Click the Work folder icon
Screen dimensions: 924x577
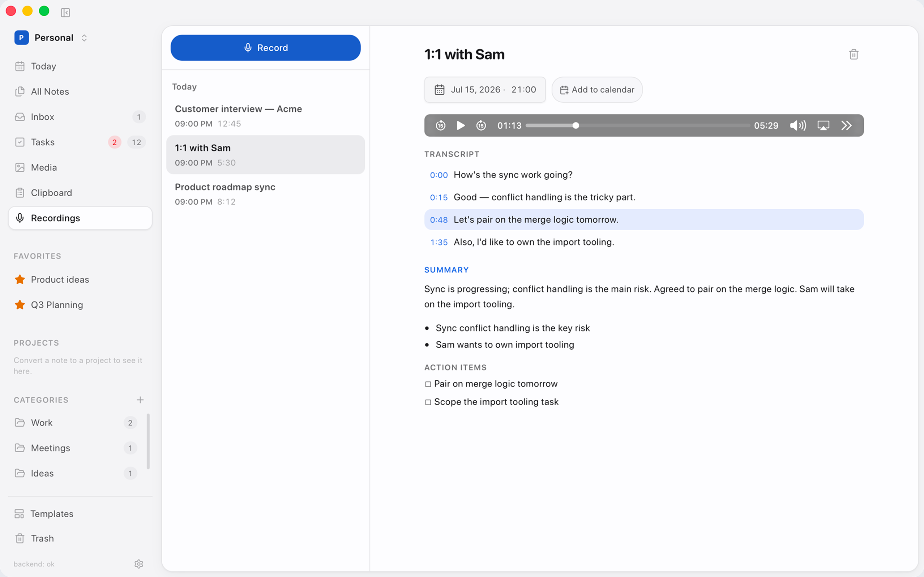pos(20,422)
